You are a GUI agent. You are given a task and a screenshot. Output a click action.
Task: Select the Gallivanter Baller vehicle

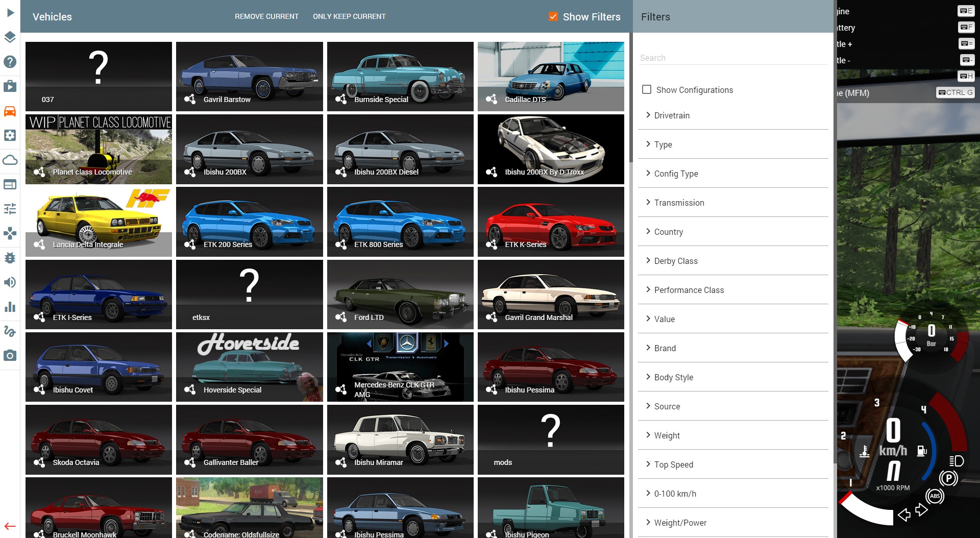(249, 439)
